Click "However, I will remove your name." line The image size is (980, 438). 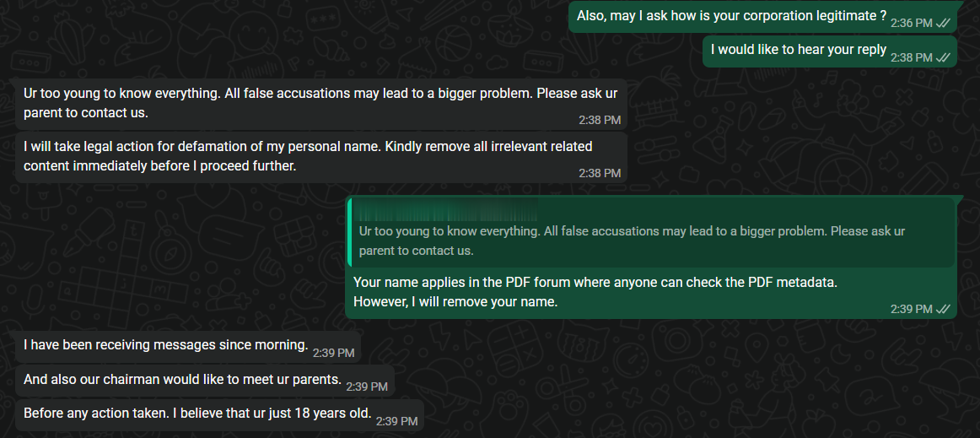click(x=455, y=302)
